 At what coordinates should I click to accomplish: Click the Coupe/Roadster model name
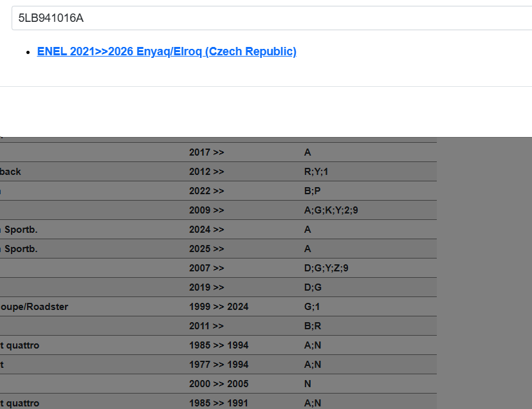pyautogui.click(x=33, y=307)
